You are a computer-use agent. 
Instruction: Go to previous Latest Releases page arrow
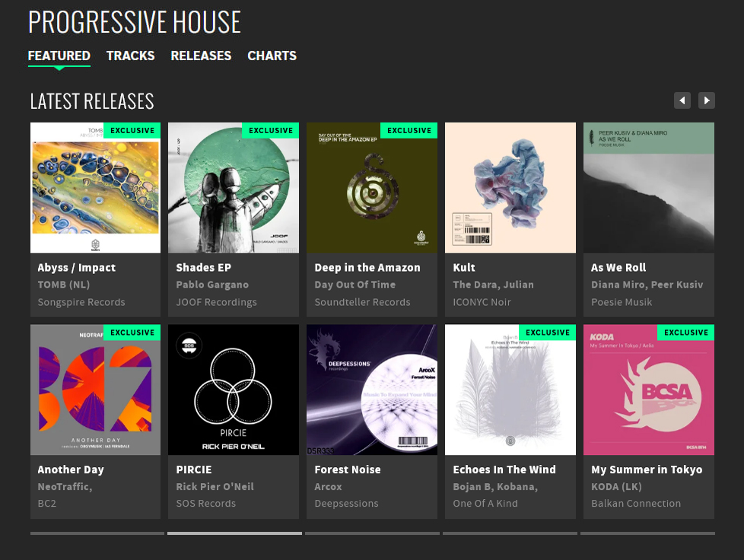[682, 100]
